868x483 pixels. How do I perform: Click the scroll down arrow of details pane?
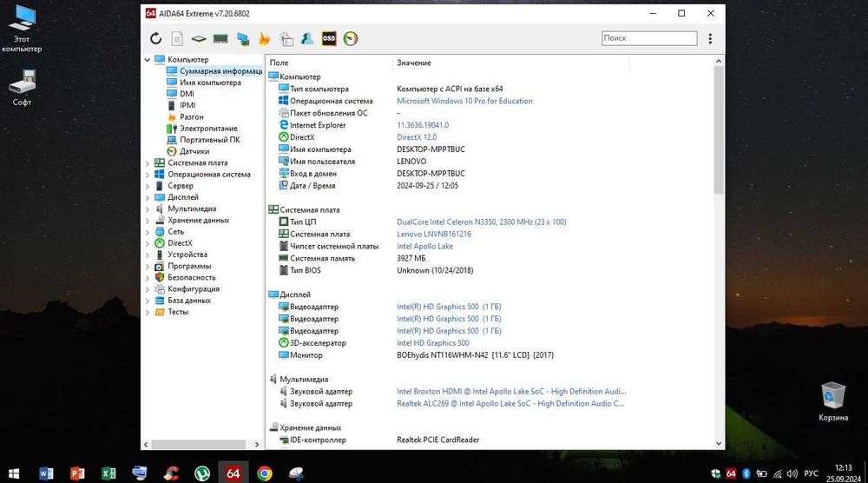(719, 443)
